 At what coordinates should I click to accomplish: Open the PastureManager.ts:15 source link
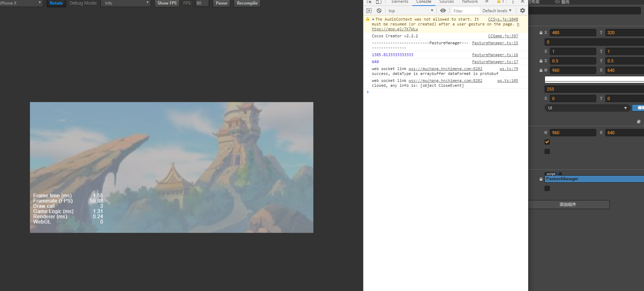tap(495, 43)
